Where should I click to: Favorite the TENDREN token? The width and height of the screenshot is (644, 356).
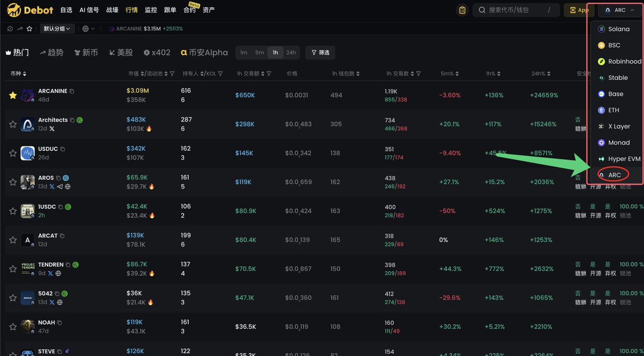pos(13,269)
